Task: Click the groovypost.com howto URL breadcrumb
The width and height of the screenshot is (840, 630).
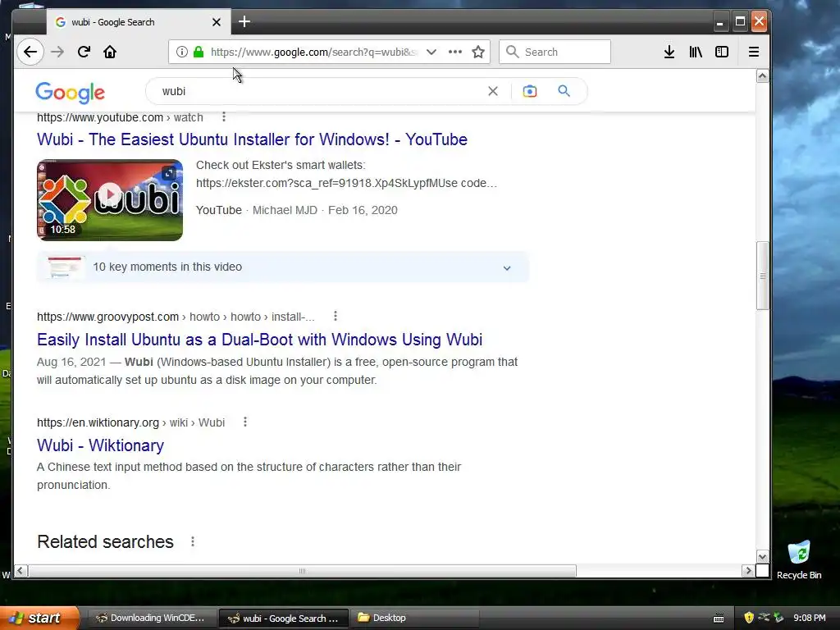Action: click(x=176, y=317)
